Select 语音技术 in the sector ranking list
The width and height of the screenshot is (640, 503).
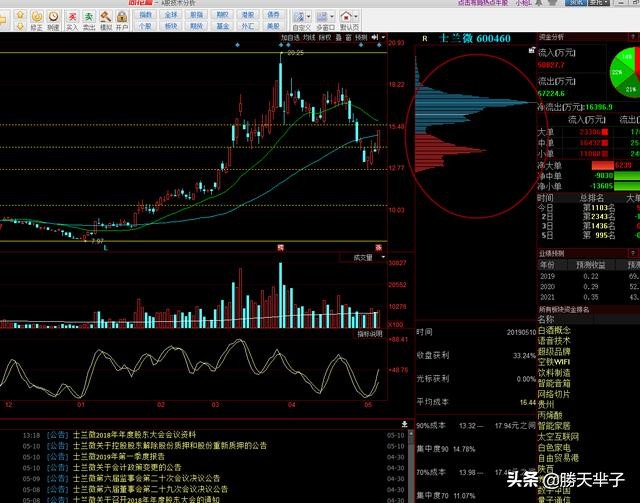554,341
